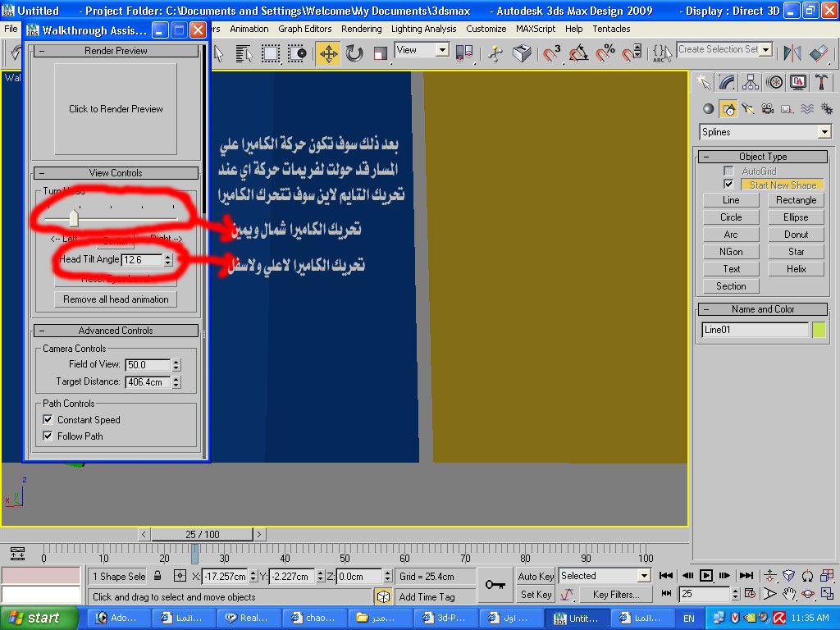Open the Line01 object color swatch

819,330
